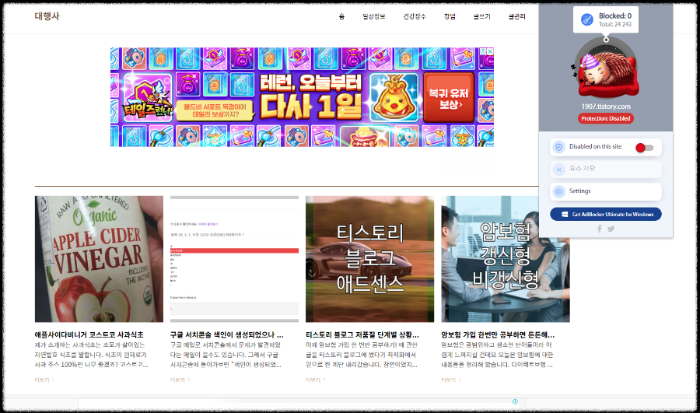The height and width of the screenshot is (413, 700).
Task: Click the 'Total: 24 243' text
Action: pyautogui.click(x=615, y=25)
